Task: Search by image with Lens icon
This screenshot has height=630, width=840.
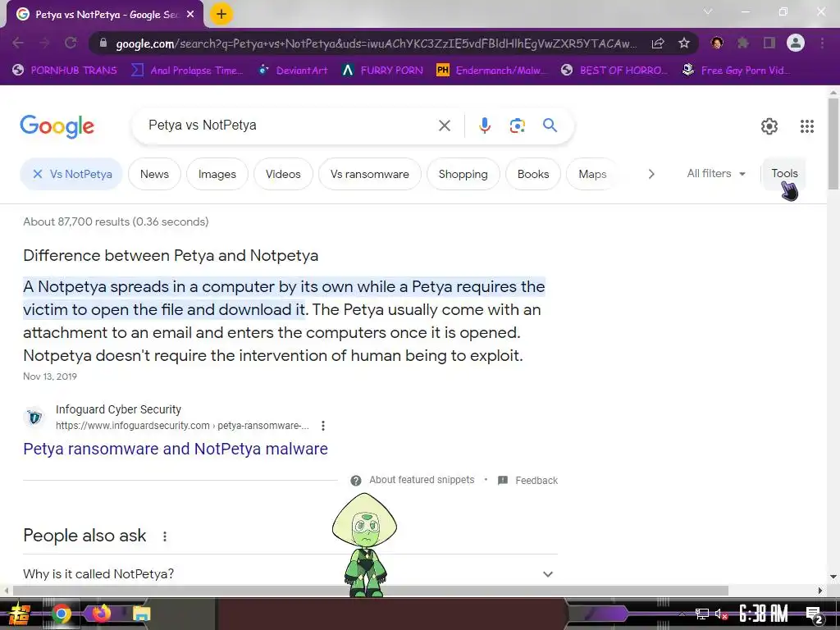Action: click(517, 126)
